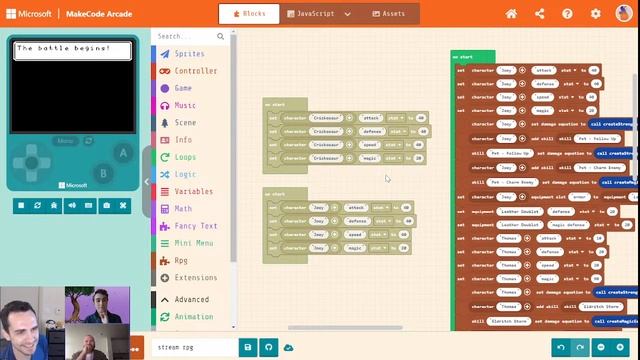Open the Scene category
Viewport: 640px width, 360px height.
pyautogui.click(x=190, y=122)
